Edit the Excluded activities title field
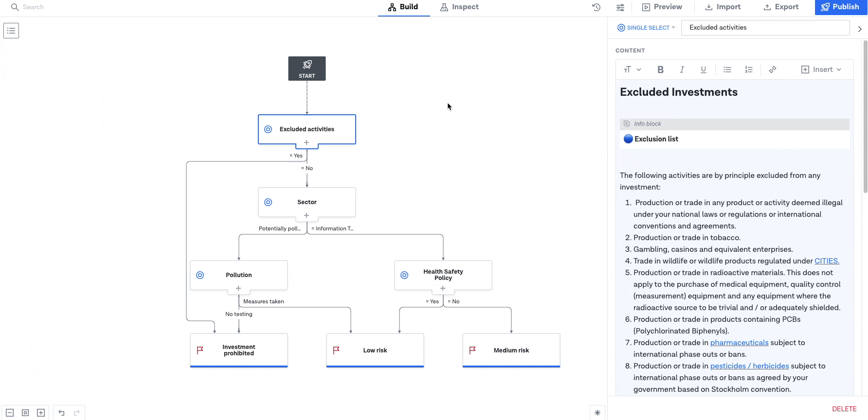 pos(765,28)
